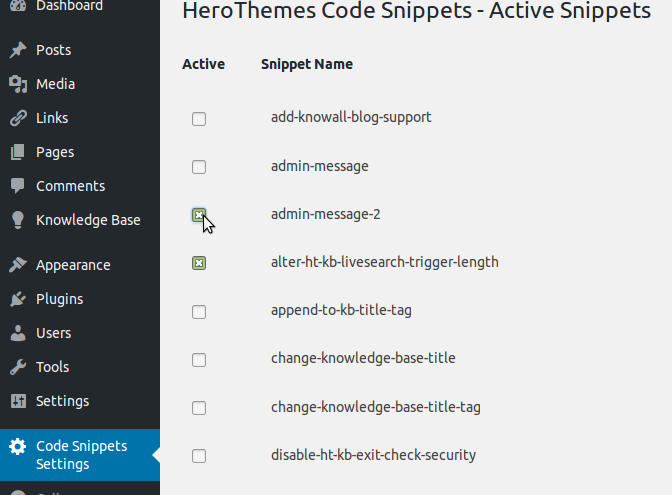Image resolution: width=672 pixels, height=495 pixels.
Task: Click the Plugins plug icon
Action: (18, 299)
